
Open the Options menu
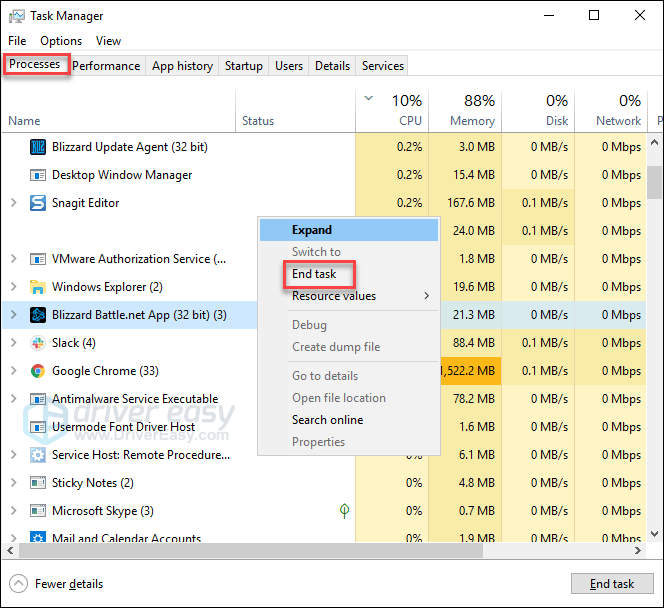click(61, 41)
